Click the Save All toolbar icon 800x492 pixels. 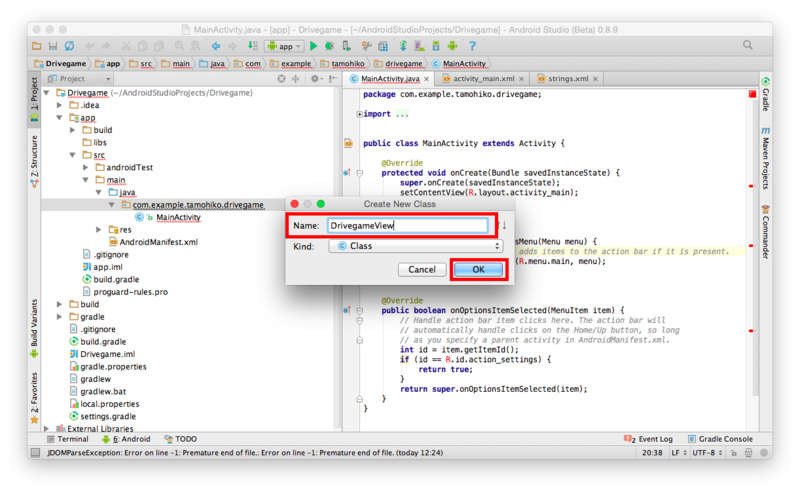[x=53, y=46]
